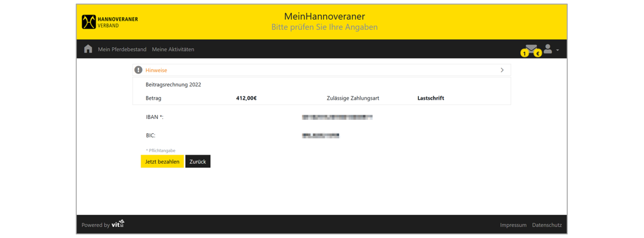Click the Zulässige Zahlungsart label
The width and height of the screenshot is (644, 238).
pyautogui.click(x=353, y=98)
